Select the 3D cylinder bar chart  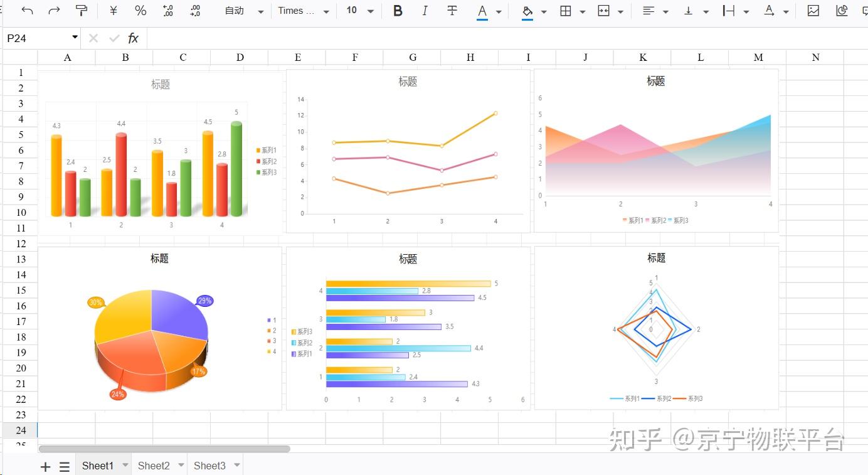(160, 152)
